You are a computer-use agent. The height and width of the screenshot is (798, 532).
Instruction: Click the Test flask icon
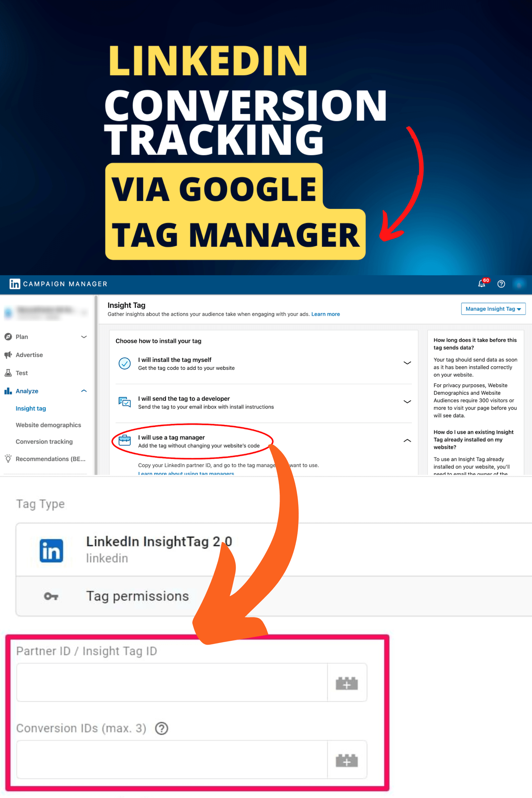tap(8, 373)
